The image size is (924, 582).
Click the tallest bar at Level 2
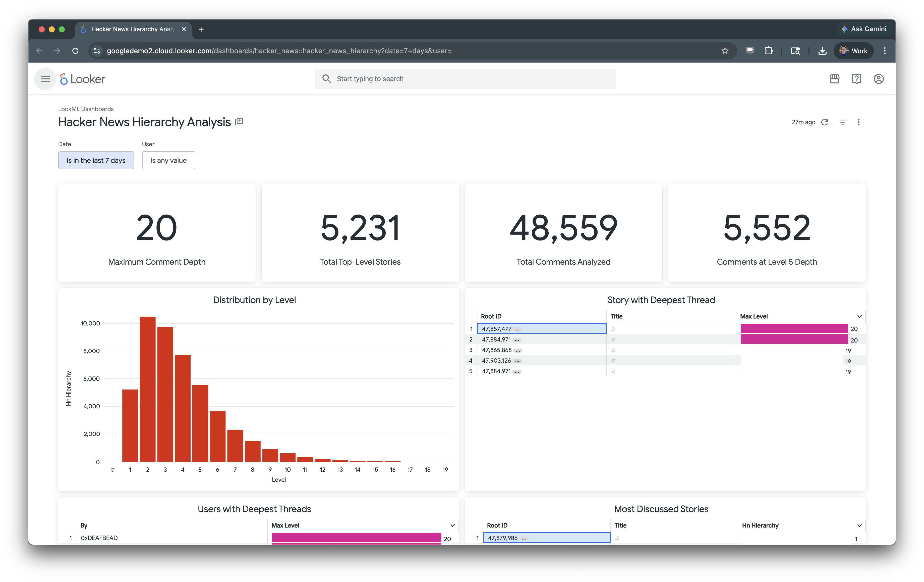[x=147, y=389]
